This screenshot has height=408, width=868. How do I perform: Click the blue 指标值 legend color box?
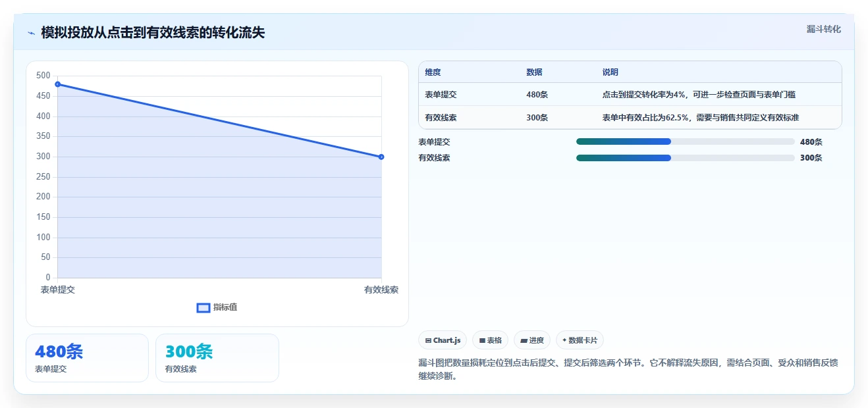(x=203, y=307)
